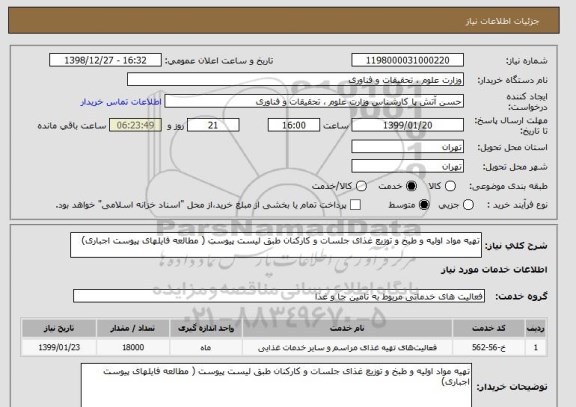The image size is (576, 407).
Task: Click the شماره نیاز field 1198000031000220
Action: click(407, 60)
